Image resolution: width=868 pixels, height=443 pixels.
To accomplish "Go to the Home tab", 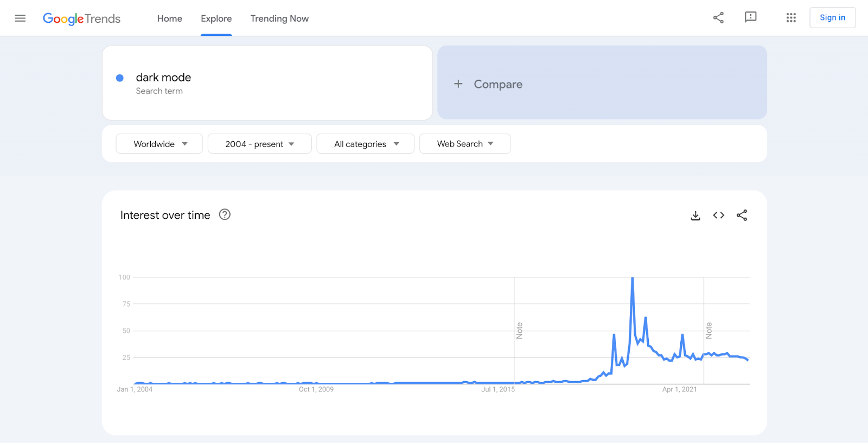I will tap(170, 18).
